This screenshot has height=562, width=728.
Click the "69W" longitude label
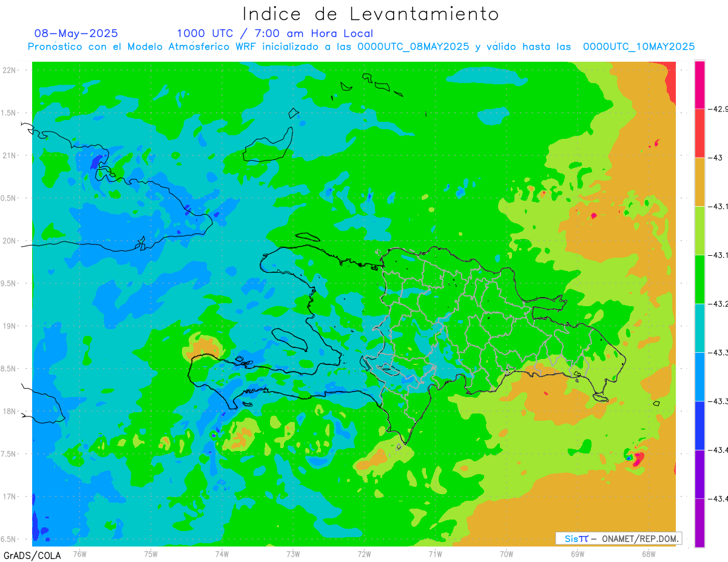click(x=577, y=554)
